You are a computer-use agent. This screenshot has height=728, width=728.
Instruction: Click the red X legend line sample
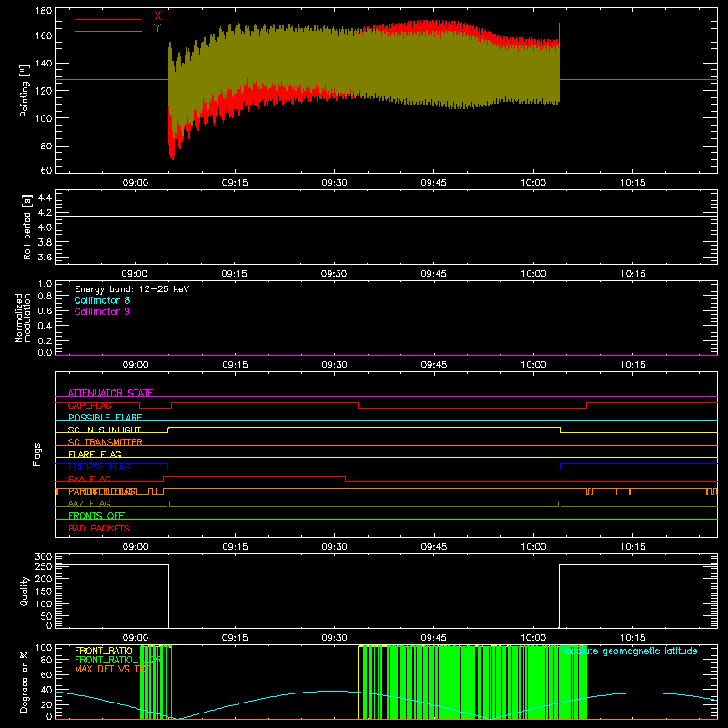(x=108, y=19)
